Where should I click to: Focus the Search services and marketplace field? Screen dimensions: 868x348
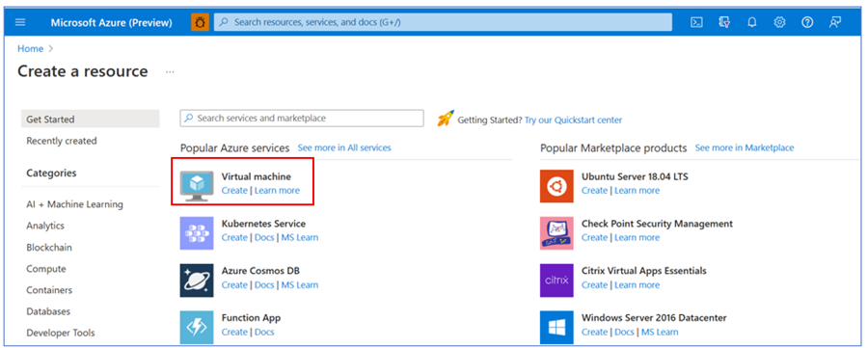[302, 119]
